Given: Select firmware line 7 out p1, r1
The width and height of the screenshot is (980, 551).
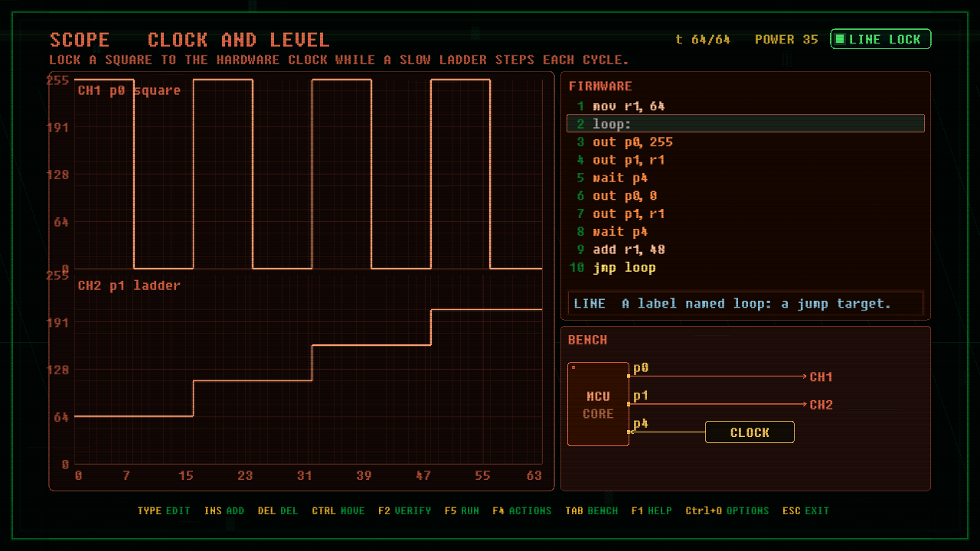Looking at the screenshot, I should (746, 214).
